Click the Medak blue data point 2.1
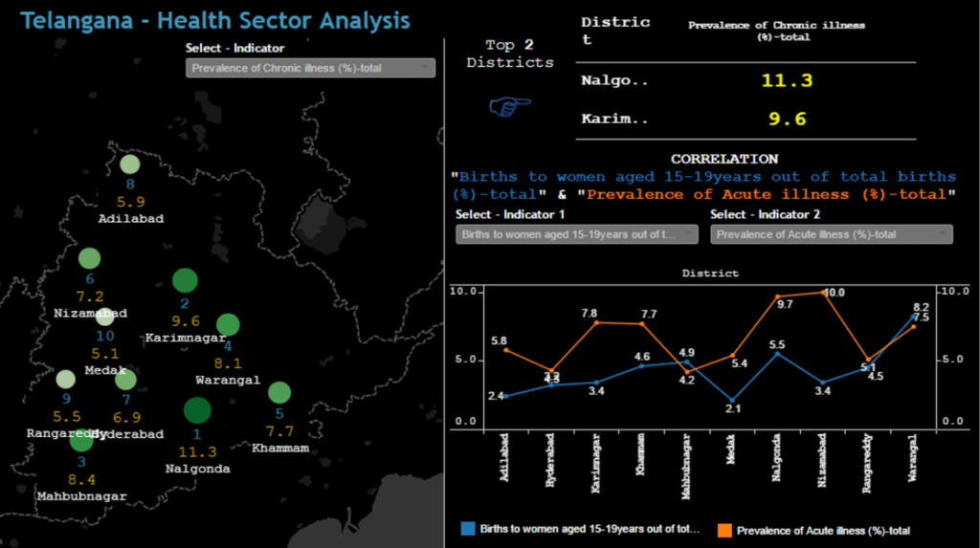 click(732, 401)
